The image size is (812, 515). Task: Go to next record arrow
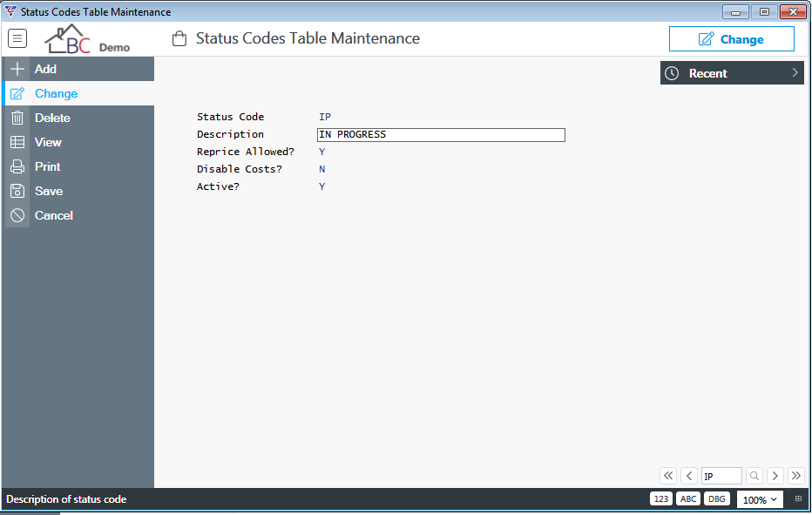775,476
